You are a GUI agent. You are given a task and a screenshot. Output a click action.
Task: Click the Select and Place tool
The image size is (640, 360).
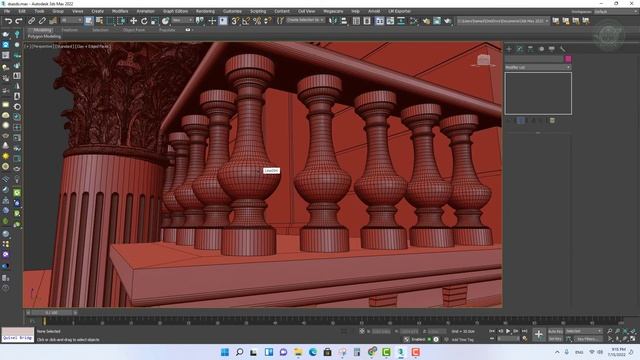pos(165,21)
